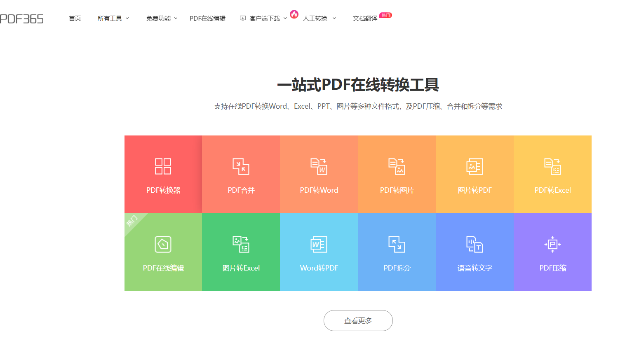Open the 人工转换 menu item
This screenshot has width=639, height=364.
(x=315, y=18)
